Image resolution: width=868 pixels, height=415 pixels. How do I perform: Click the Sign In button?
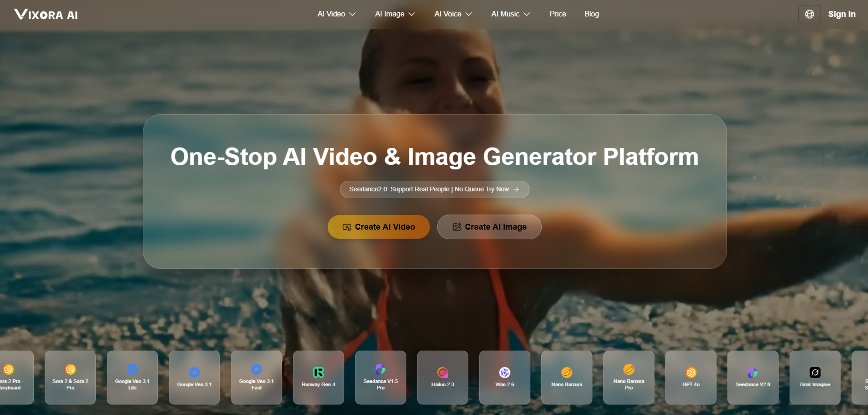tap(842, 14)
